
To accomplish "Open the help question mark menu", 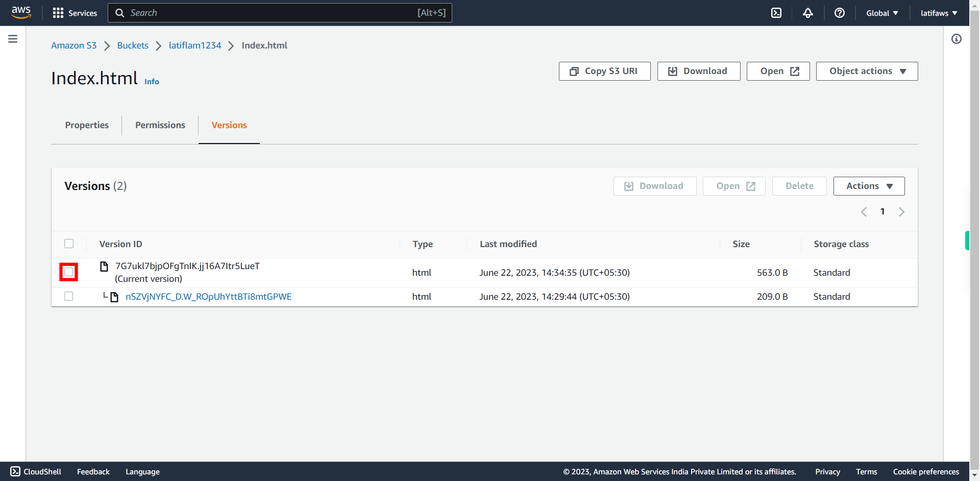I will pyautogui.click(x=840, y=13).
